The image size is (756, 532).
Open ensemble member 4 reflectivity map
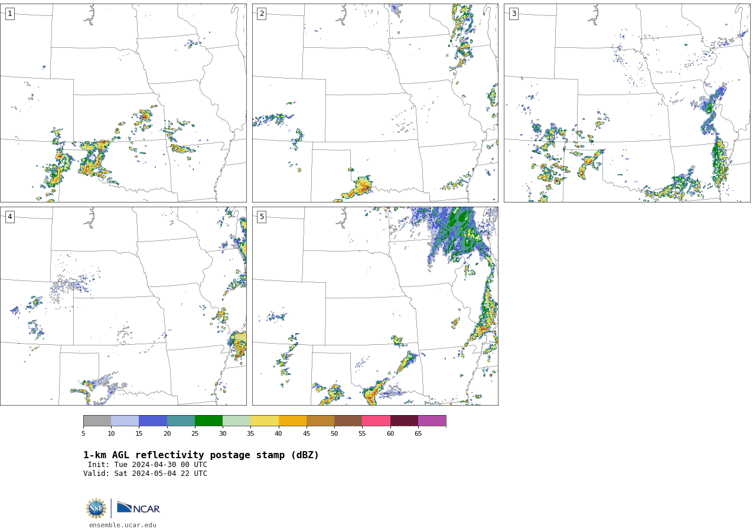point(123,306)
